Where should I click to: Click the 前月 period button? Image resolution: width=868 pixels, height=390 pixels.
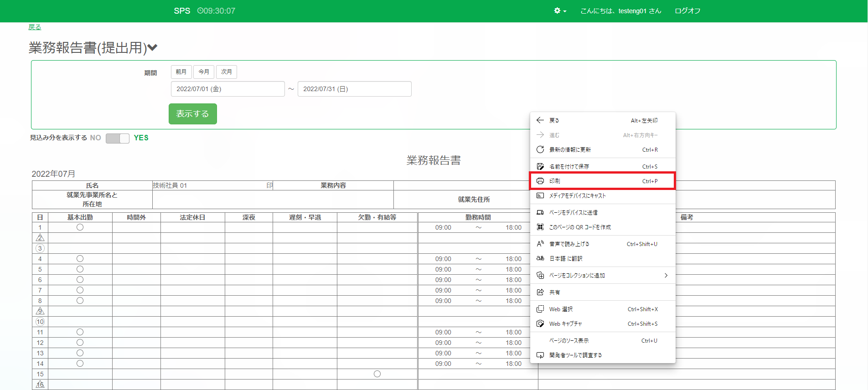tap(181, 72)
